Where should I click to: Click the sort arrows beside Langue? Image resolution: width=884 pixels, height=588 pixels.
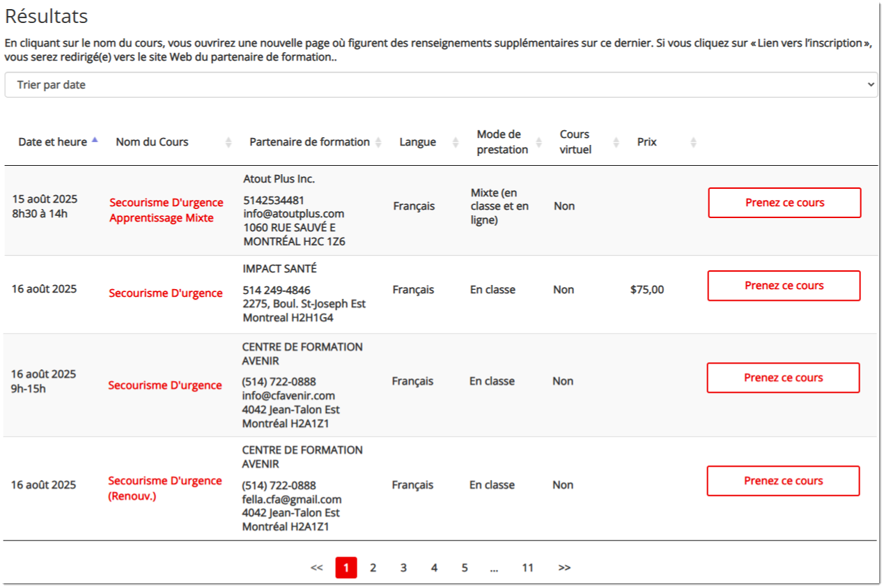[x=456, y=142]
